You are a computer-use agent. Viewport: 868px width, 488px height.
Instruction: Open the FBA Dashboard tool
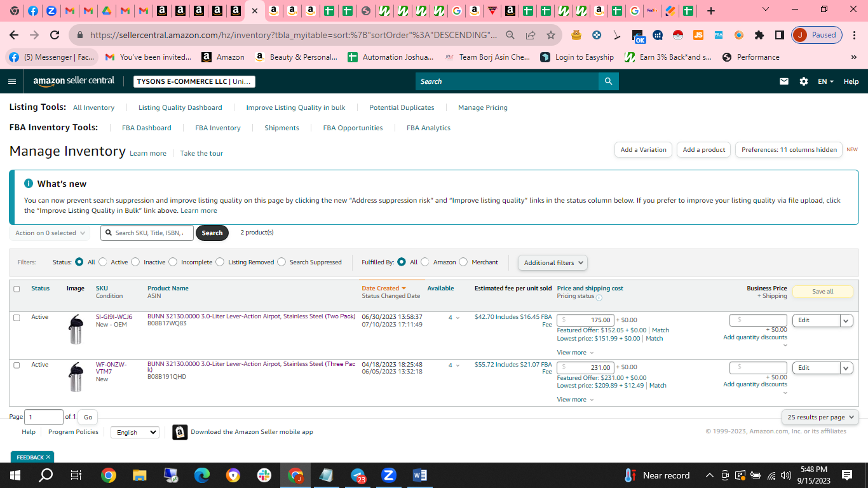[x=147, y=128]
